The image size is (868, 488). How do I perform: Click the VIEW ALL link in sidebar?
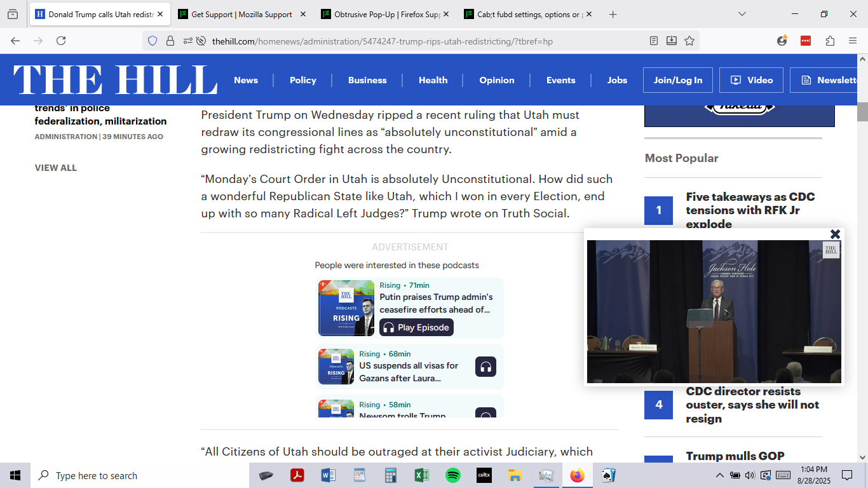(56, 168)
